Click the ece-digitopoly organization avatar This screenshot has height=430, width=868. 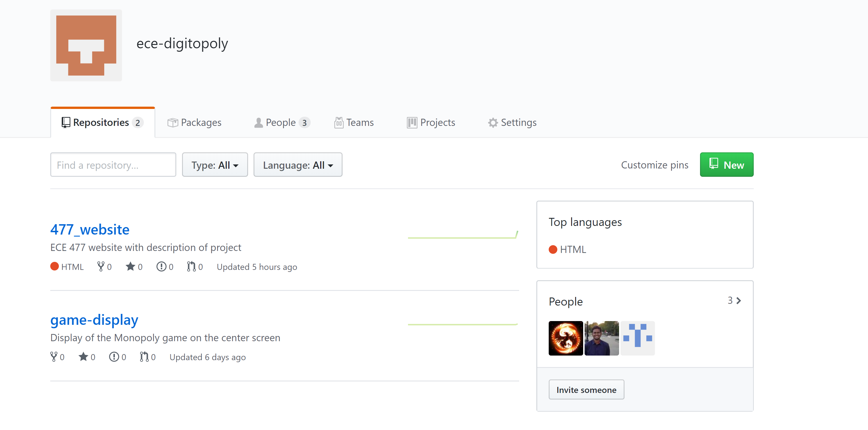coord(86,45)
